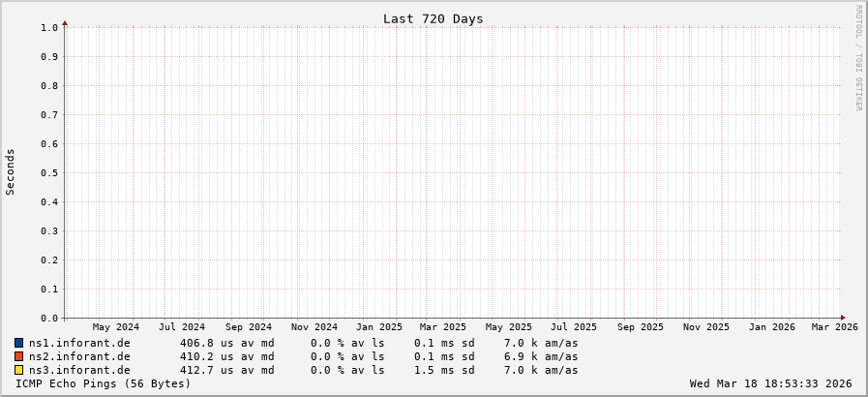Click the 'Nov 2024' x-axis label

click(x=314, y=327)
